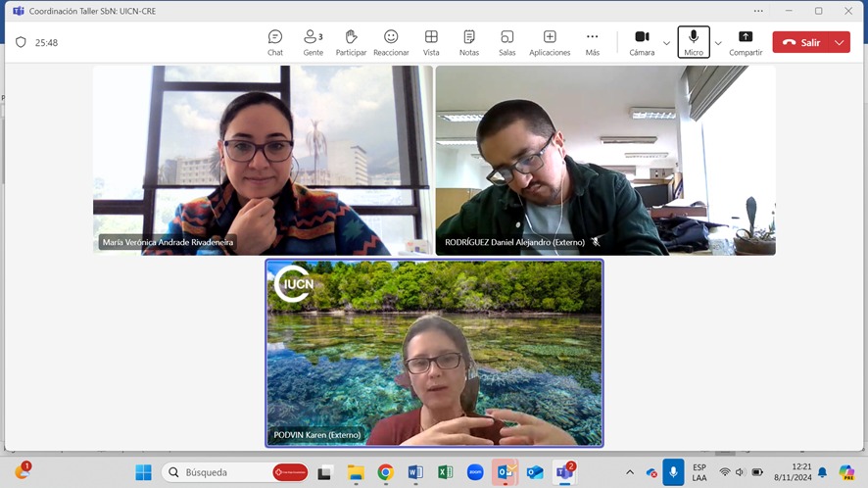Image resolution: width=868 pixels, height=488 pixels.
Task: Open the Chat panel
Action: pos(275,42)
